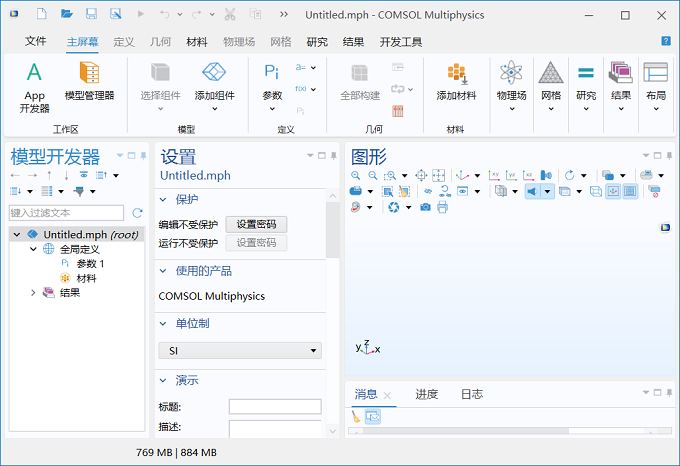This screenshot has height=466, width=680.
Task: Click the open file folder icon
Action: 67,14
